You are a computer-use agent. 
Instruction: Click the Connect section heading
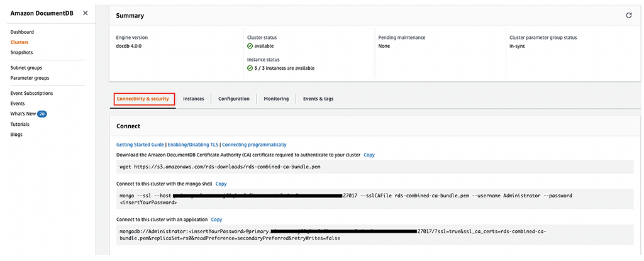[128, 126]
